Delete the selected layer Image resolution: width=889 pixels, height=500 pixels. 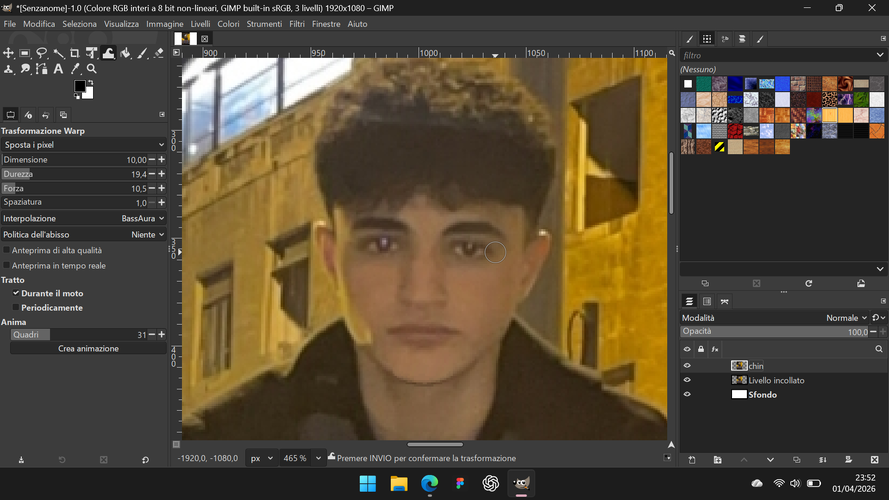coord(875,460)
